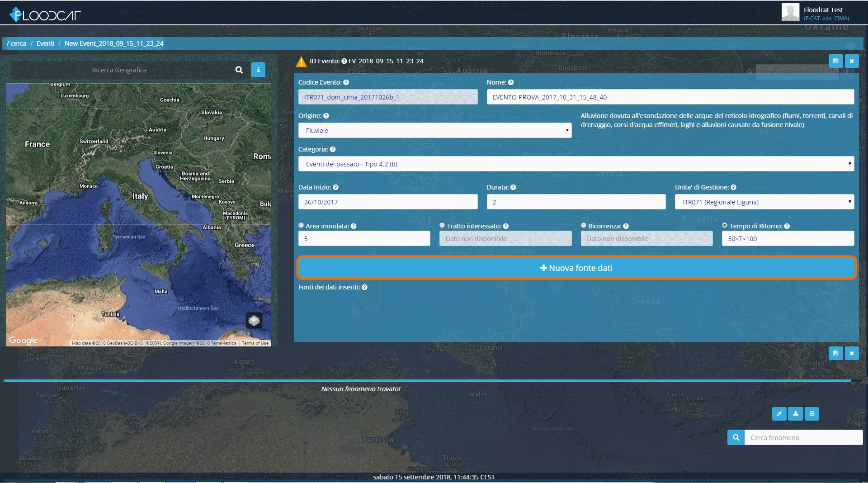Select the Tempo di Ritorno radio button

725,225
